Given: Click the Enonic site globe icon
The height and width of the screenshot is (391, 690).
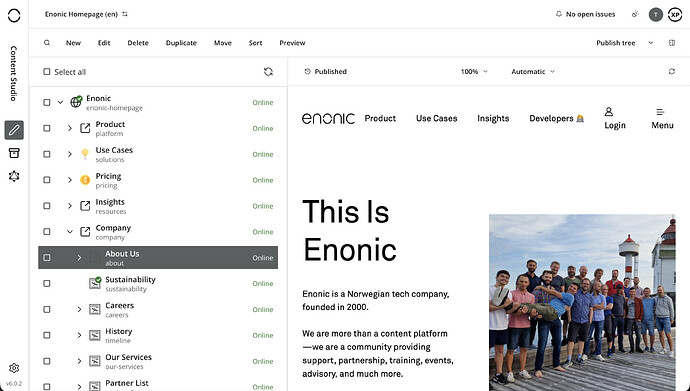Looking at the screenshot, I should pos(76,102).
